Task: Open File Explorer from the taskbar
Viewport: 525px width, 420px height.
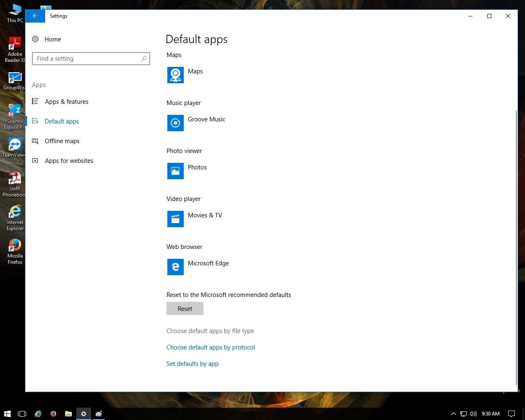Action: (68, 414)
